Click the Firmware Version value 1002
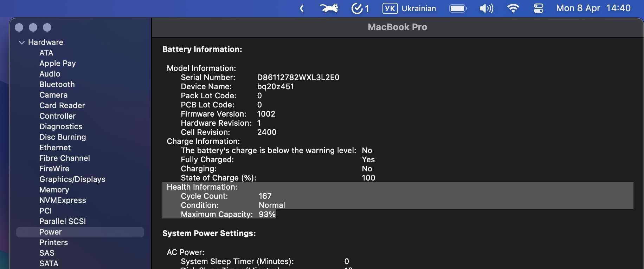The image size is (644, 269). click(x=266, y=114)
